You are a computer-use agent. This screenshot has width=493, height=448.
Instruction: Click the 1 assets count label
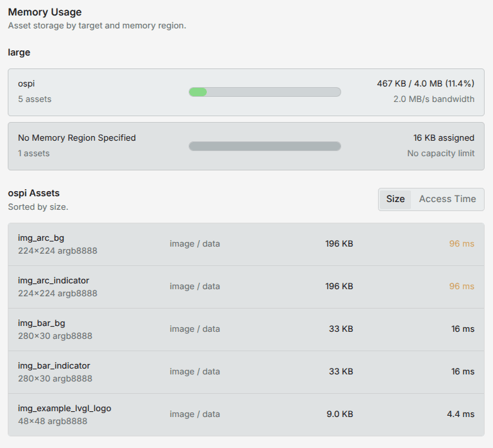(34, 153)
